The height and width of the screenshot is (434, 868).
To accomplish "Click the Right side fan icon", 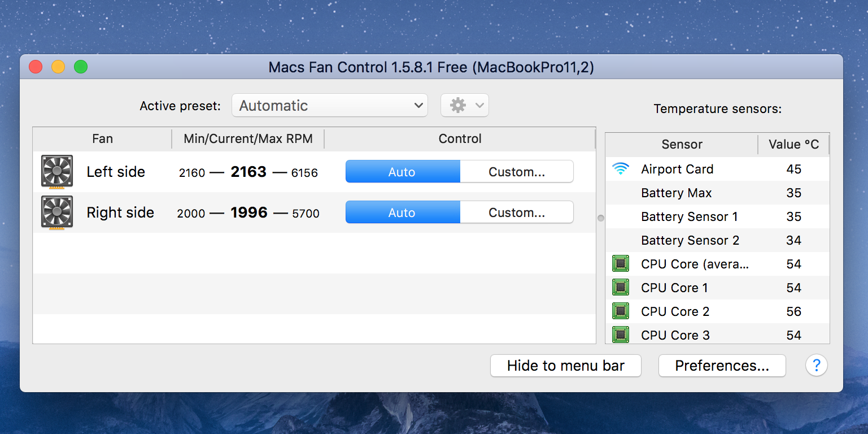I will pyautogui.click(x=56, y=212).
